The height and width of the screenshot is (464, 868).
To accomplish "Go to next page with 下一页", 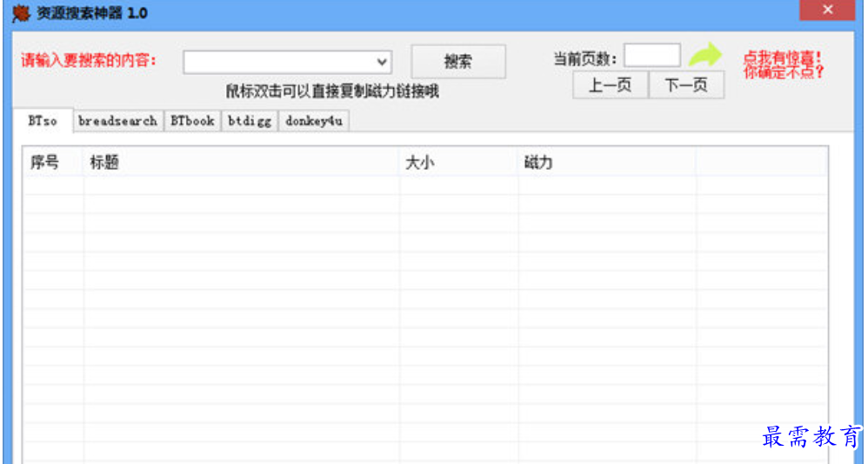I will click(686, 85).
